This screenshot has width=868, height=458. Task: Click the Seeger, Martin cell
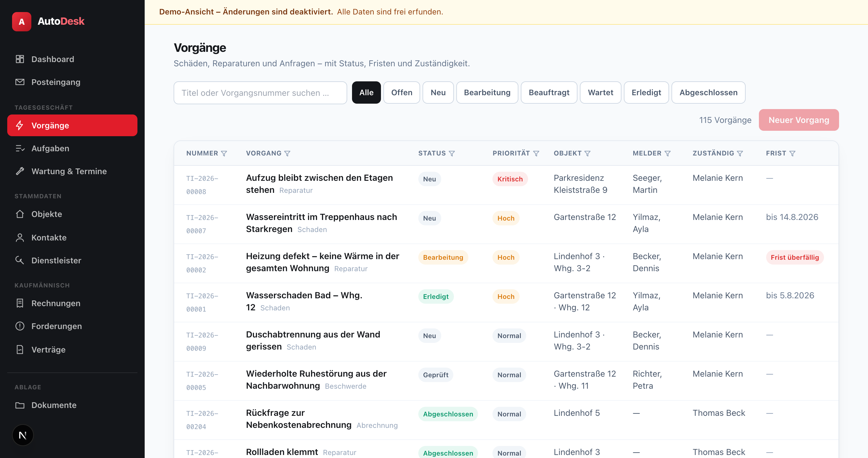click(647, 184)
